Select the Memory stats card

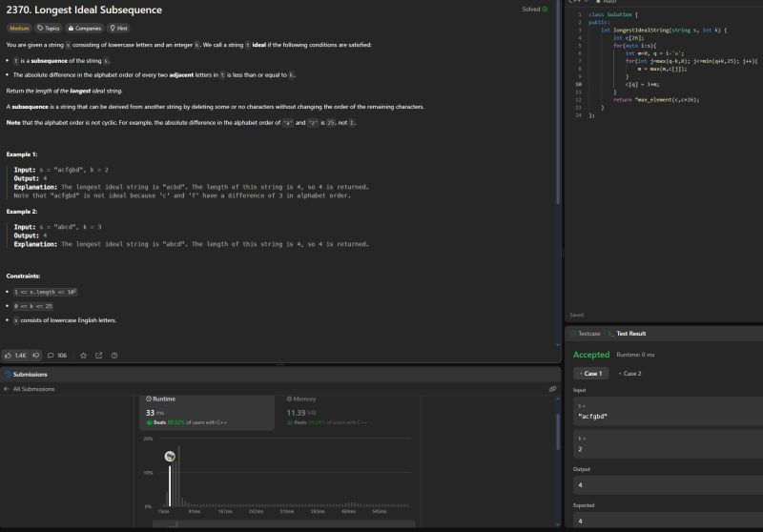pyautogui.click(x=348, y=413)
